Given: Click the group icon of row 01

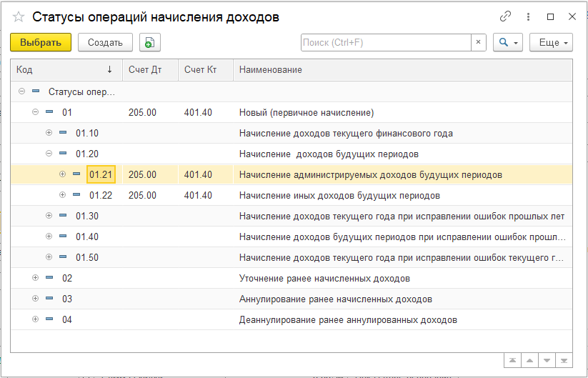Looking at the screenshot, I should point(49,111).
